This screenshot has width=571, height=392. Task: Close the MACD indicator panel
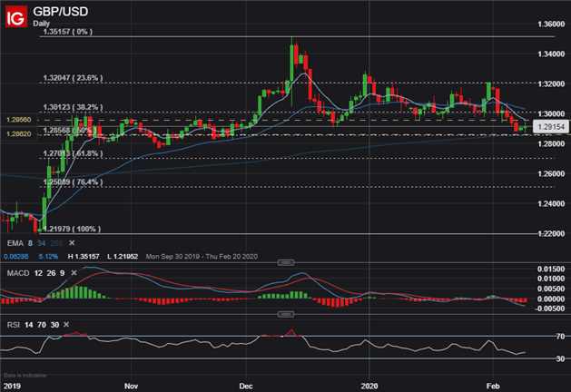coord(74,273)
